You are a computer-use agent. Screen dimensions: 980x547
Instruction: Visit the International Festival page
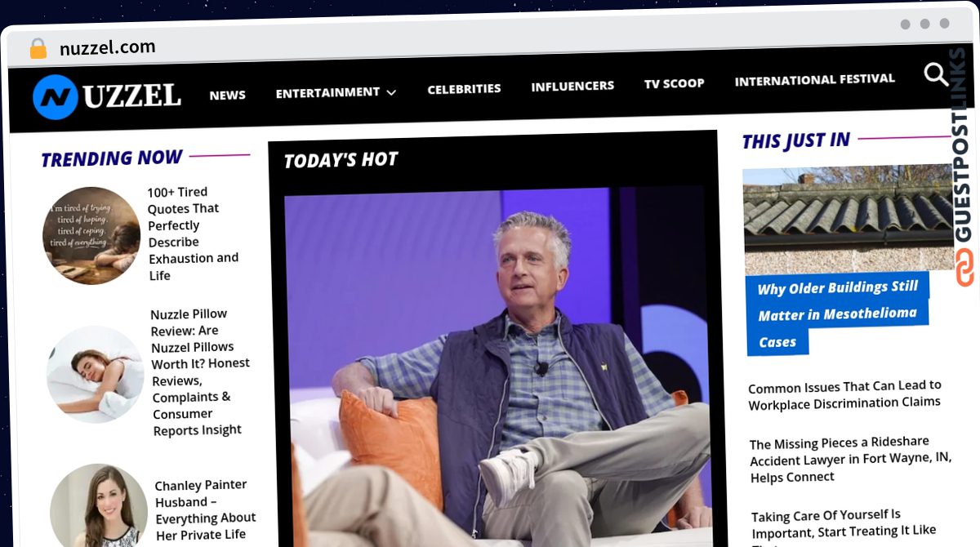814,80
